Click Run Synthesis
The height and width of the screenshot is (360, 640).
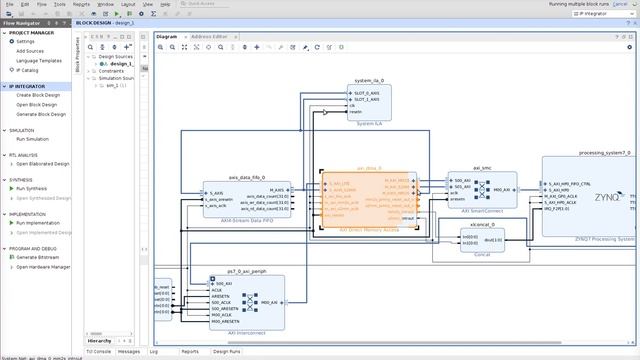tap(31, 189)
